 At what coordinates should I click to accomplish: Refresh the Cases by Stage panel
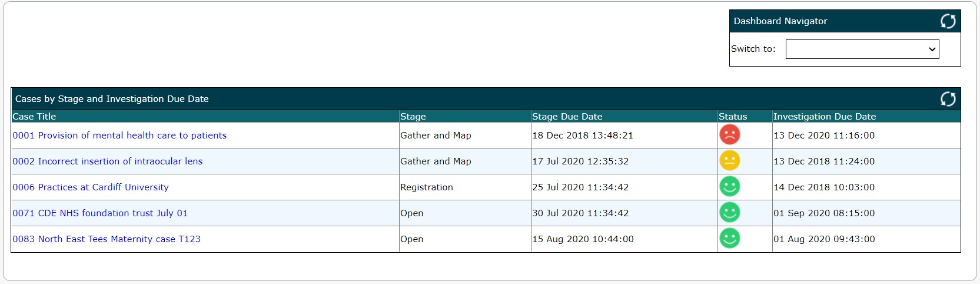[x=948, y=99]
